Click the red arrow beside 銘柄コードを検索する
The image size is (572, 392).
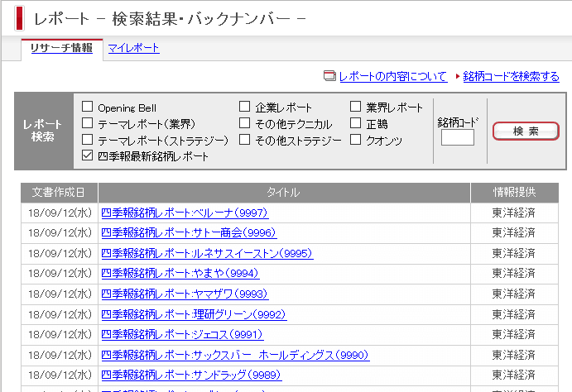[x=457, y=77]
